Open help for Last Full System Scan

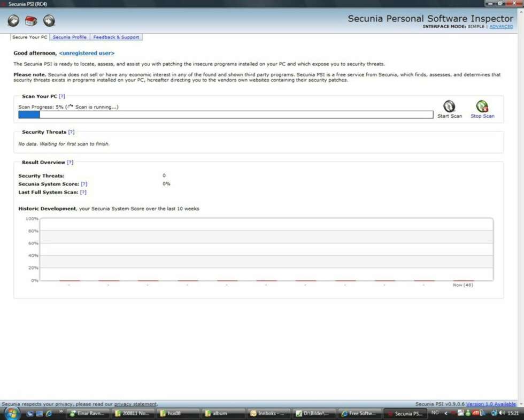pos(83,192)
